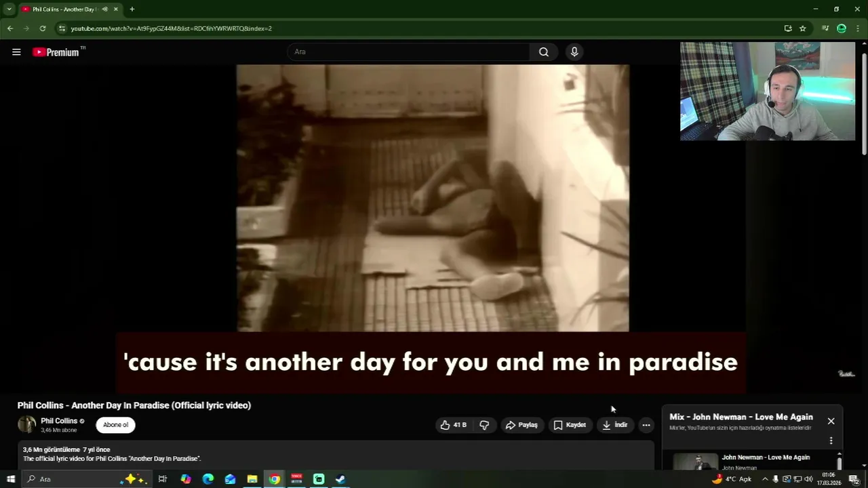Open media controls icon in Chrome toolbar
The height and width of the screenshot is (488, 868).
(825, 28)
